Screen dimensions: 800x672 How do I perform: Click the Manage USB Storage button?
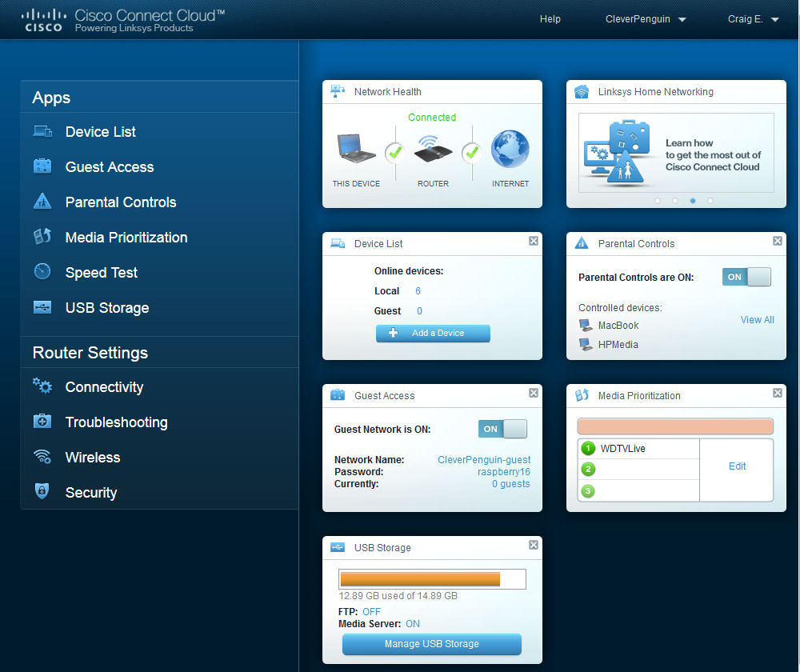[432, 644]
